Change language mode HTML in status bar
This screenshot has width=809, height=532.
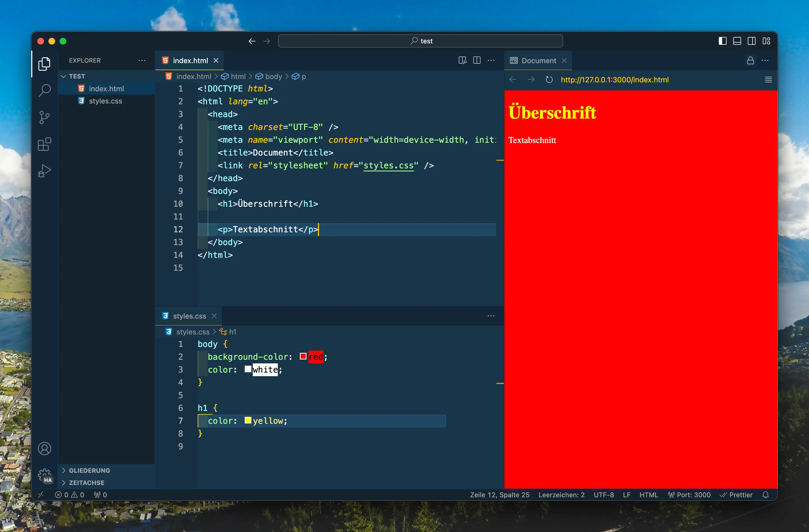pos(649,495)
